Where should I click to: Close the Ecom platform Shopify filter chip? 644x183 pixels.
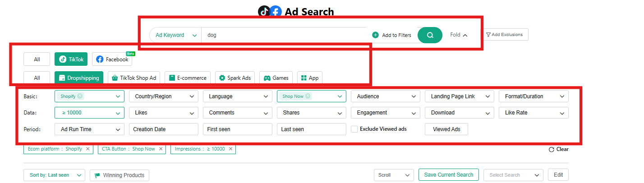coord(88,149)
